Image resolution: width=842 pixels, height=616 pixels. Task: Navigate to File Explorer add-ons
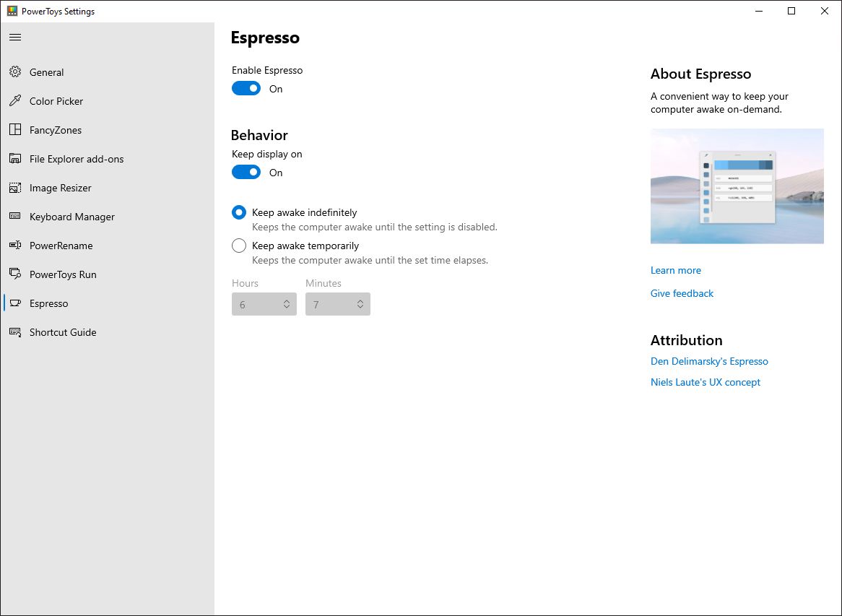[108, 159]
